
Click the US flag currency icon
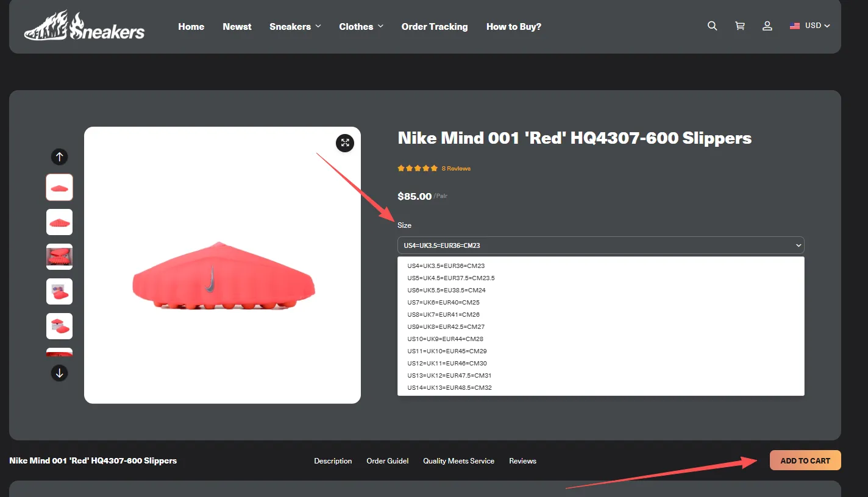[795, 26]
